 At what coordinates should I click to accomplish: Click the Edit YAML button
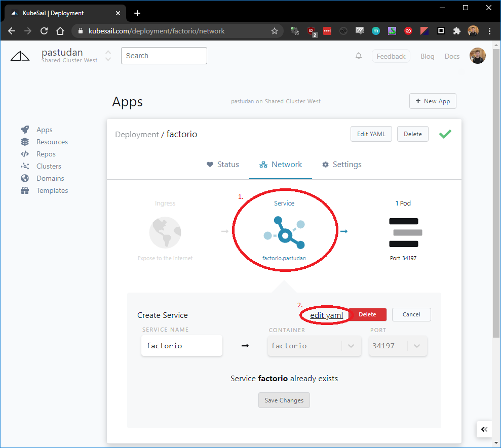371,134
